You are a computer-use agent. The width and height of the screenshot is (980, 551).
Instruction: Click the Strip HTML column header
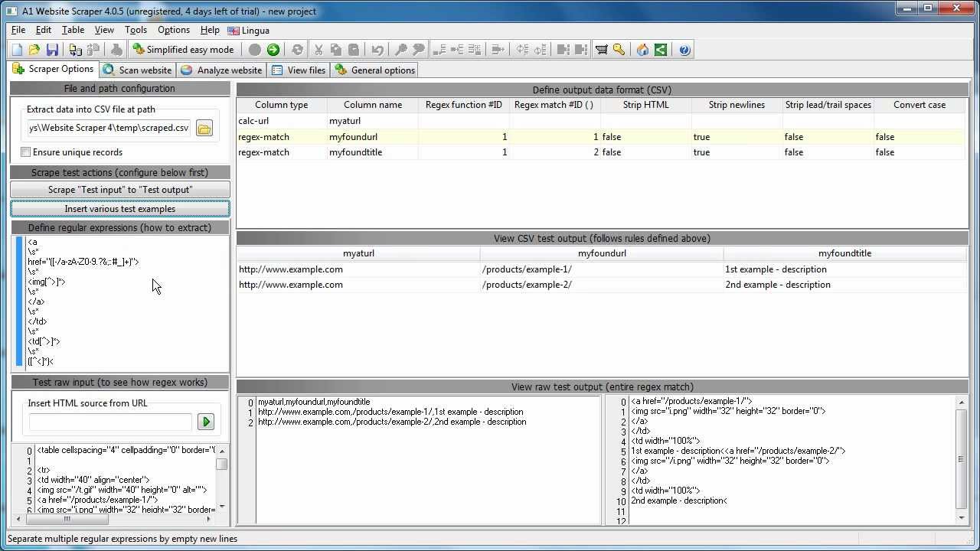645,105
